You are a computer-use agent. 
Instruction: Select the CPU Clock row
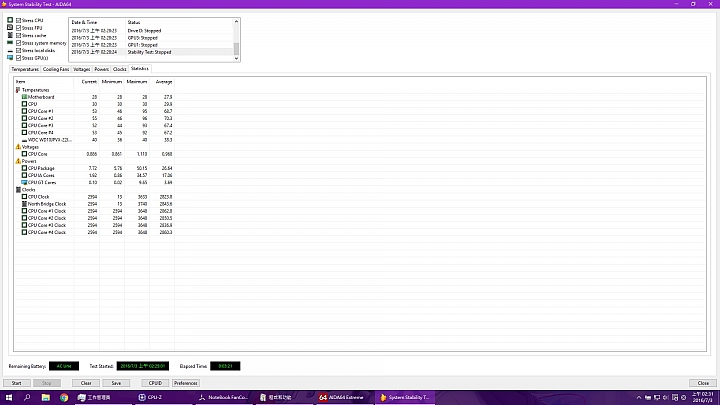click(94, 197)
